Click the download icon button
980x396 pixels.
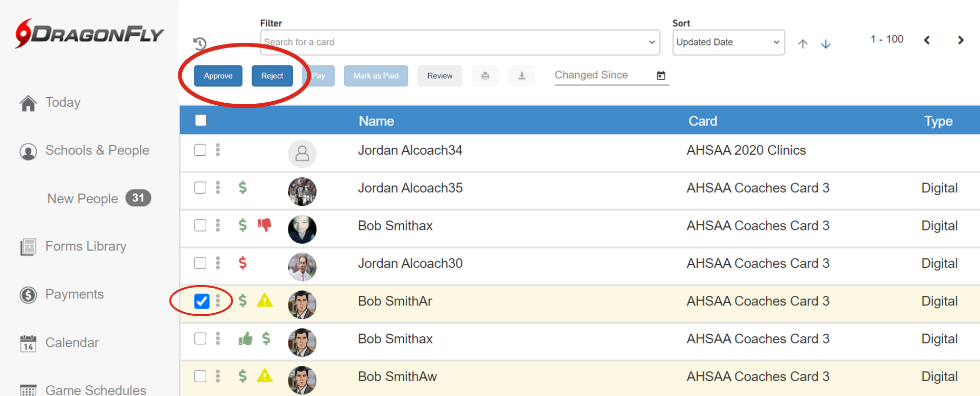522,76
